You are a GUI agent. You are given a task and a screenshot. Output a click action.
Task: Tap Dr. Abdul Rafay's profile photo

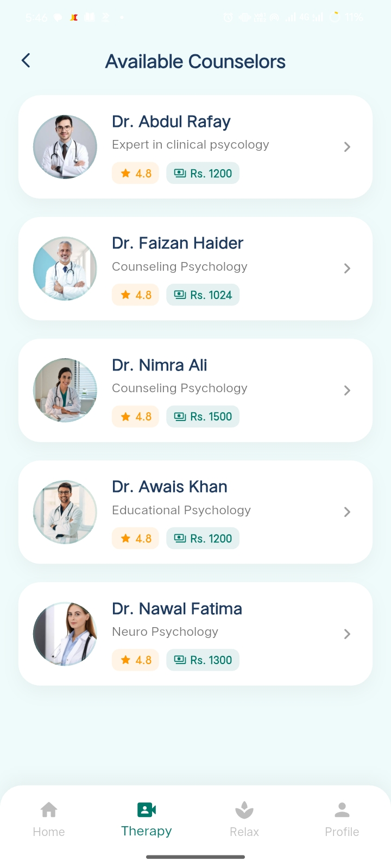coord(65,147)
